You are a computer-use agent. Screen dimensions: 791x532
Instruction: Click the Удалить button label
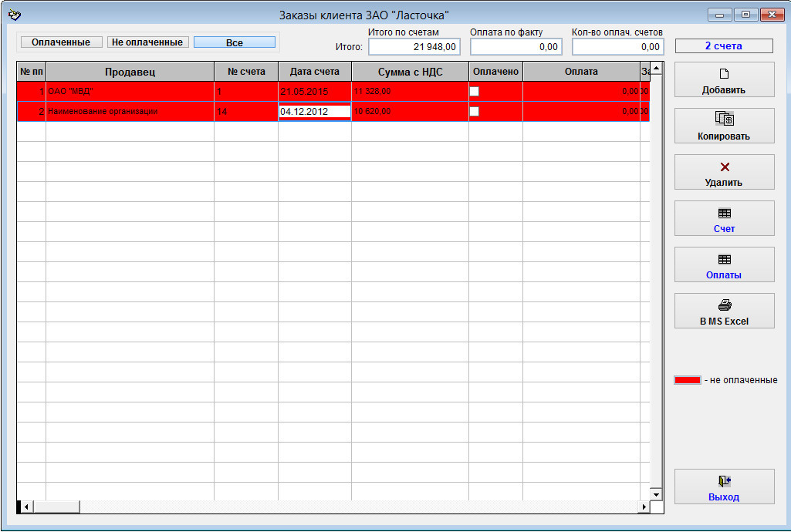(723, 183)
